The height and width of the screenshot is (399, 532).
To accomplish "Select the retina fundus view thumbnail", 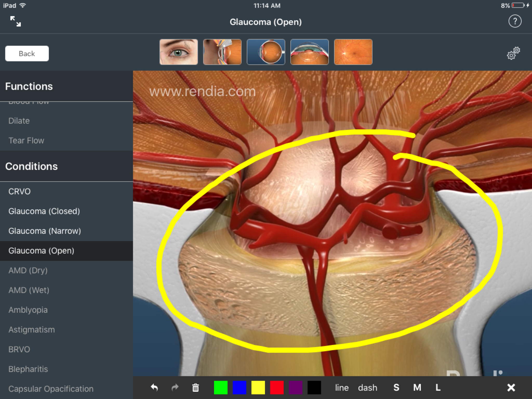I will coord(353,52).
